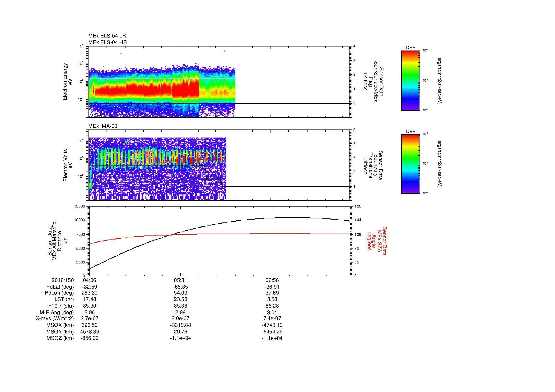Click MSOY value -6454.29

tap(272, 332)
